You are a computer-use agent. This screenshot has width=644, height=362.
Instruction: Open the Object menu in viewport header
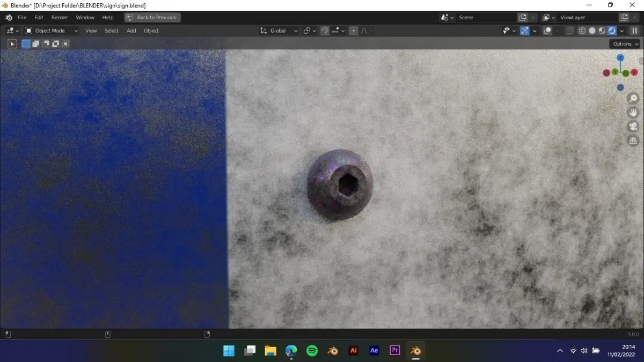click(x=151, y=31)
